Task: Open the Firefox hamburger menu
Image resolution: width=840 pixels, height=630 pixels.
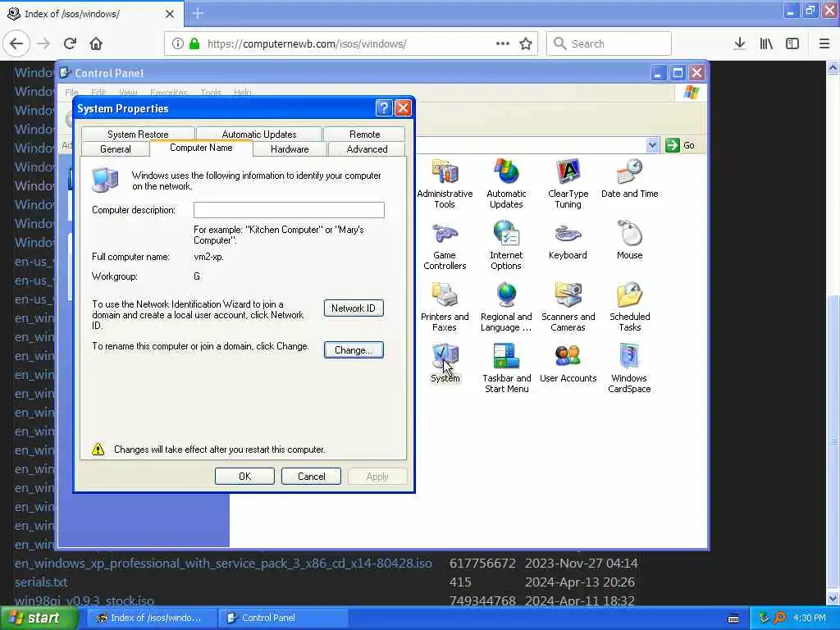Action: (824, 43)
